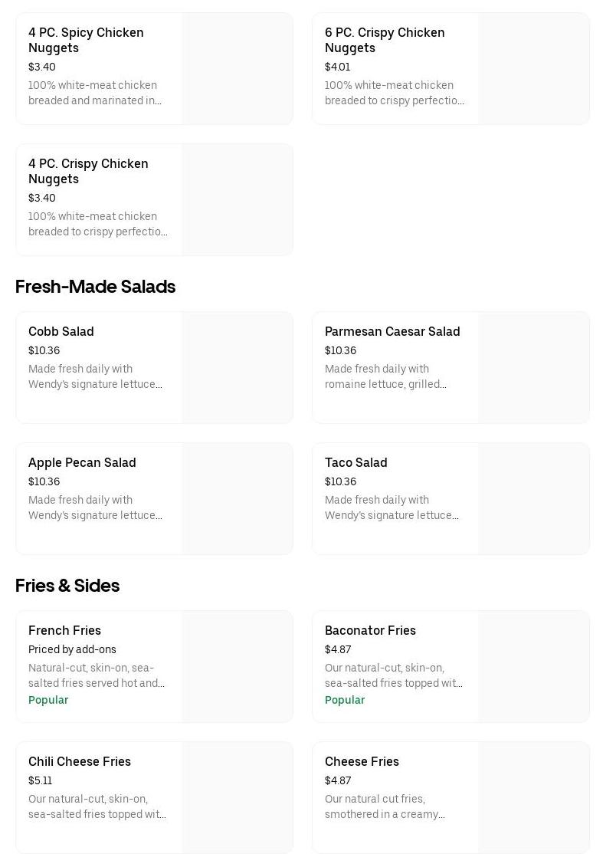Screen dimensions: 616x854
Task: Pick the Baconator Fries item title
Action: tap(370, 630)
